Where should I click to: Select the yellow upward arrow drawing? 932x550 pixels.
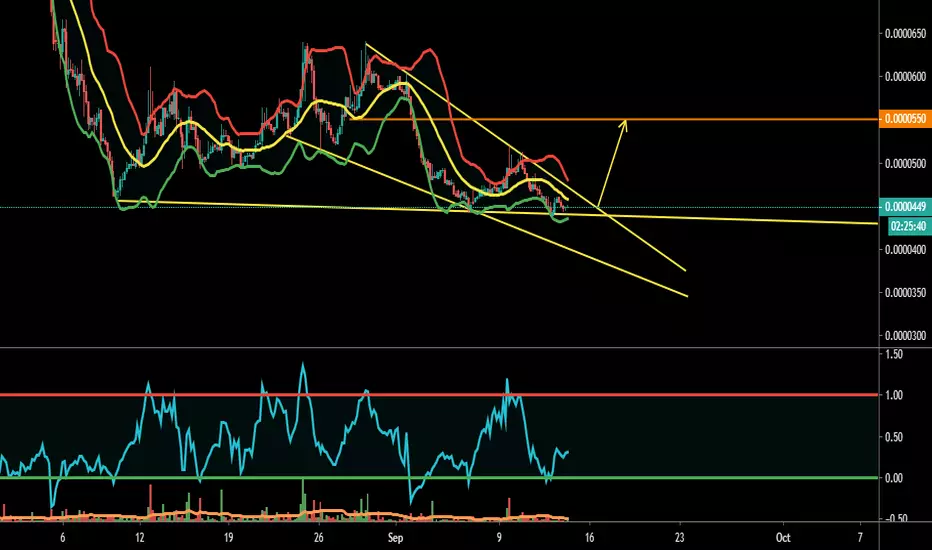pos(612,164)
